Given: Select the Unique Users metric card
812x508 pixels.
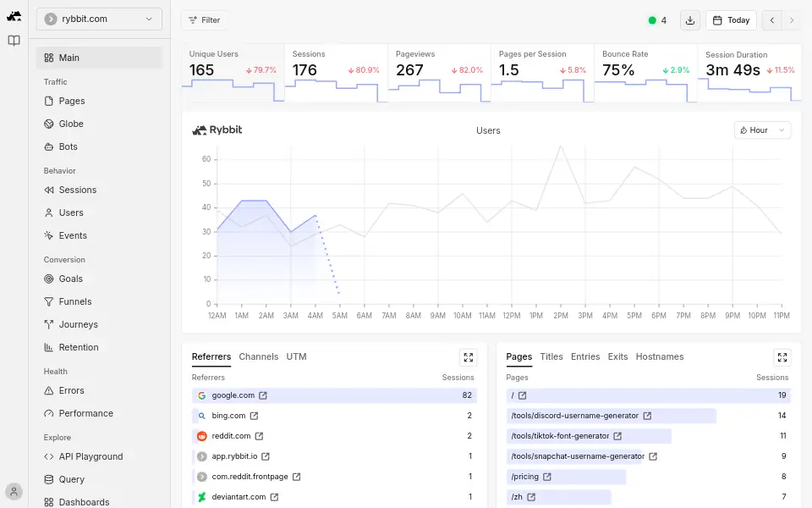Looking at the screenshot, I should click(233, 73).
